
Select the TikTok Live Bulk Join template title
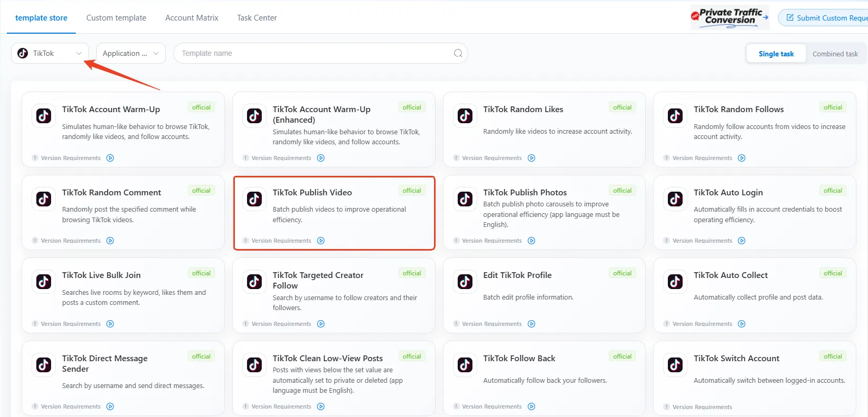(x=101, y=275)
